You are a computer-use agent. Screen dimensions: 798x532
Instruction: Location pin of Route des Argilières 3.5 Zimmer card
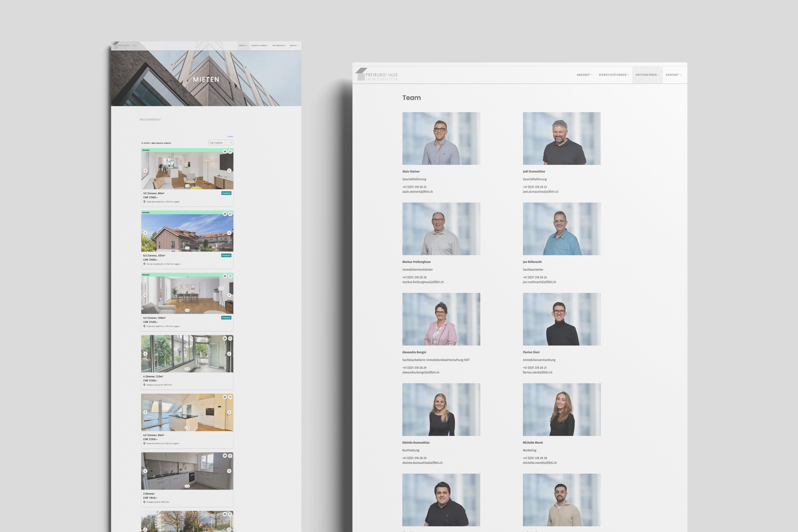[144, 202]
